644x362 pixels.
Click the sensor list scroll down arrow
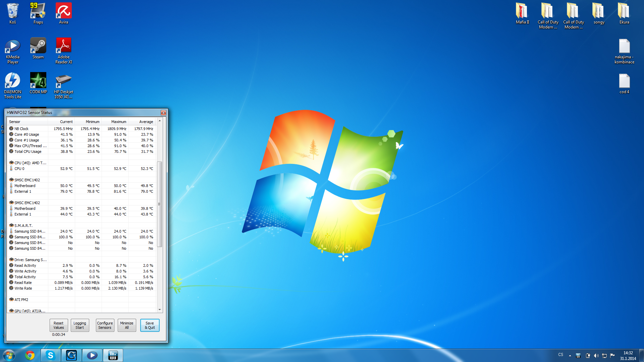[x=160, y=310]
